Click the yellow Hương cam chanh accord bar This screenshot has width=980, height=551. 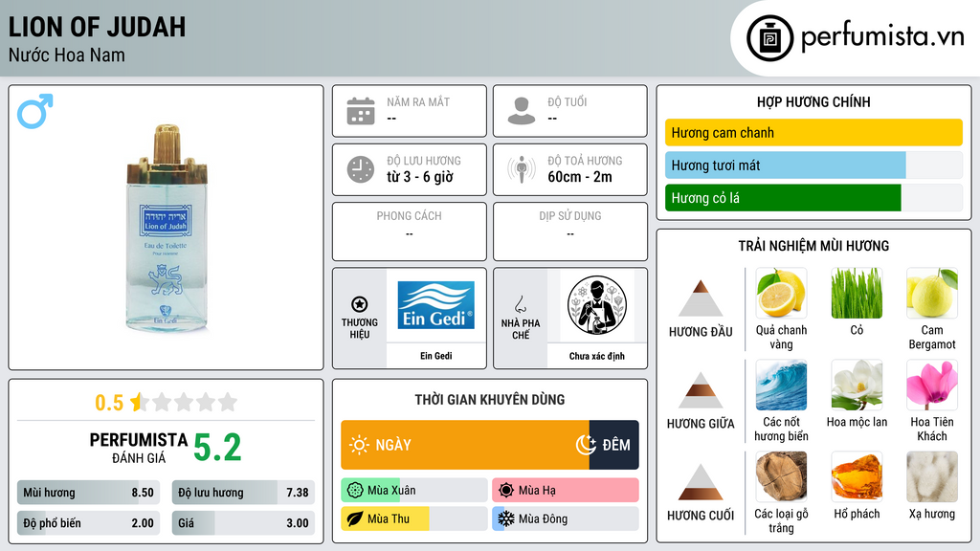point(813,132)
